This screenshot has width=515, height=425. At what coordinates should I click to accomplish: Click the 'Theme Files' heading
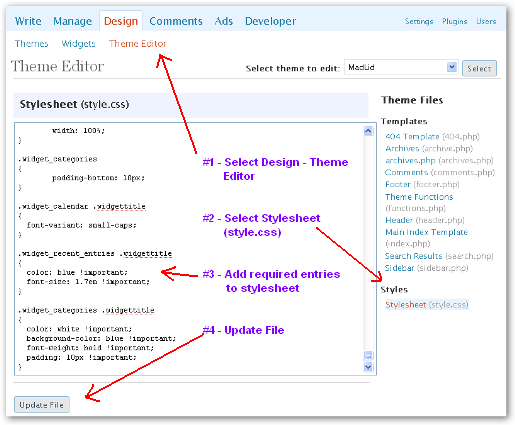(412, 100)
